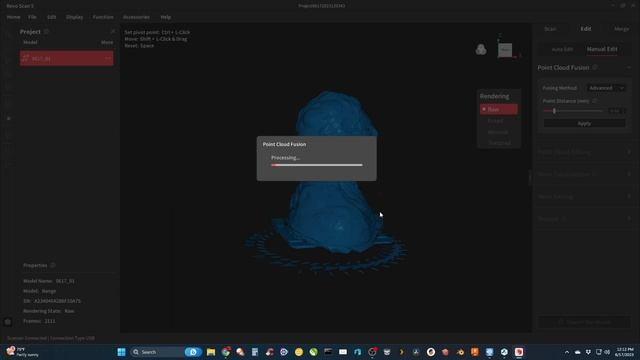The width and height of the screenshot is (640, 360).
Task: Switch to the Merge tab
Action: [621, 29]
